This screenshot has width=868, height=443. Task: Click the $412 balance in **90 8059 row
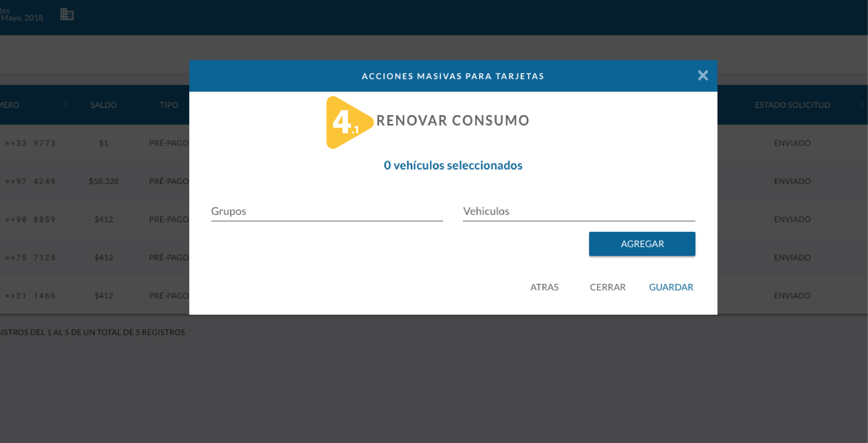point(104,219)
